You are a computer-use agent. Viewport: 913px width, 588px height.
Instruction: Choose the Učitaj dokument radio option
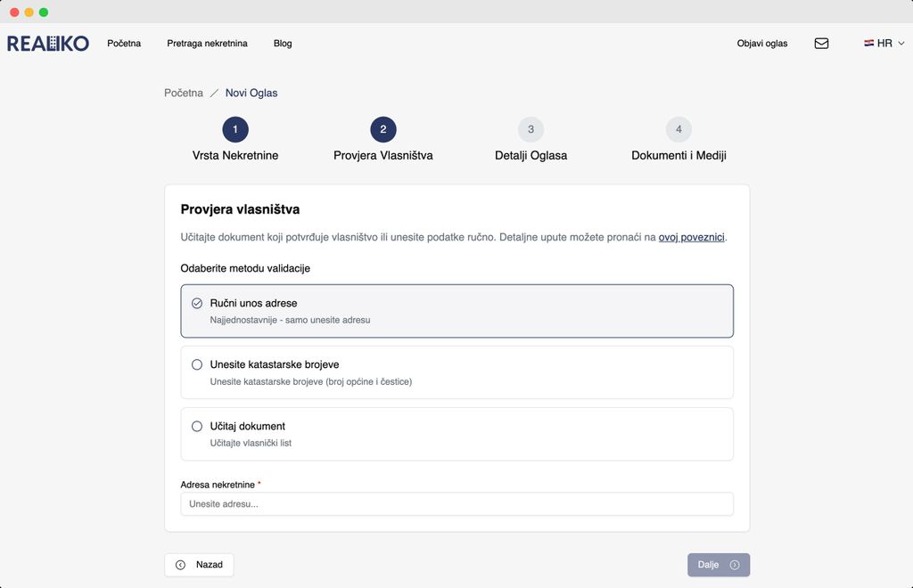pos(197,426)
